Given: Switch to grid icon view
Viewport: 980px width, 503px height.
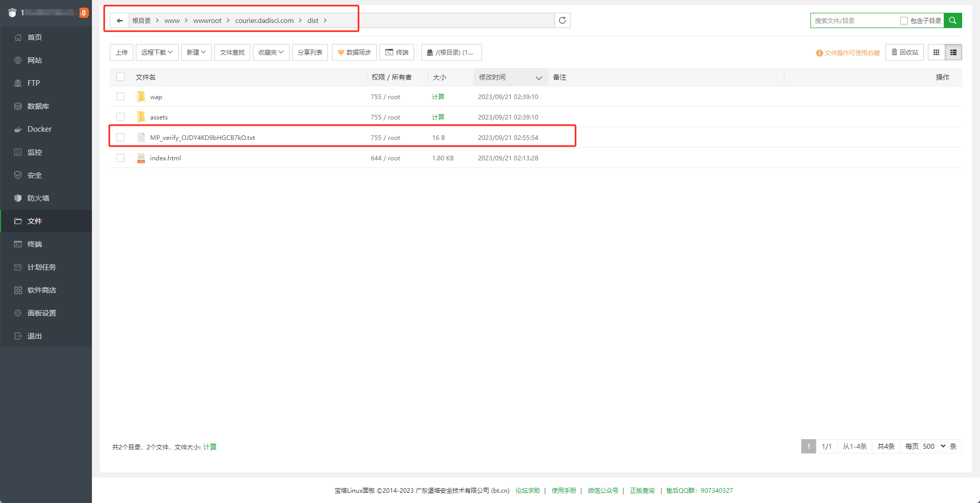Looking at the screenshot, I should coord(936,52).
